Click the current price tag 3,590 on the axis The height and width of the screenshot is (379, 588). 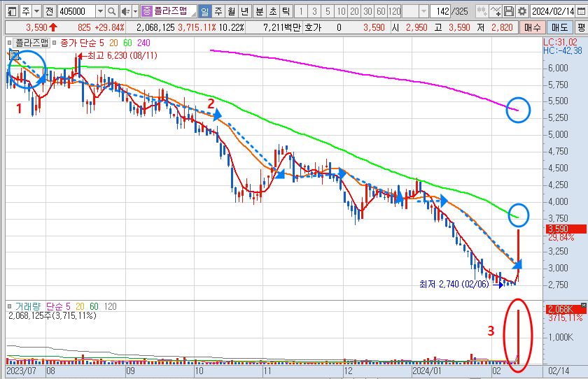click(x=566, y=229)
